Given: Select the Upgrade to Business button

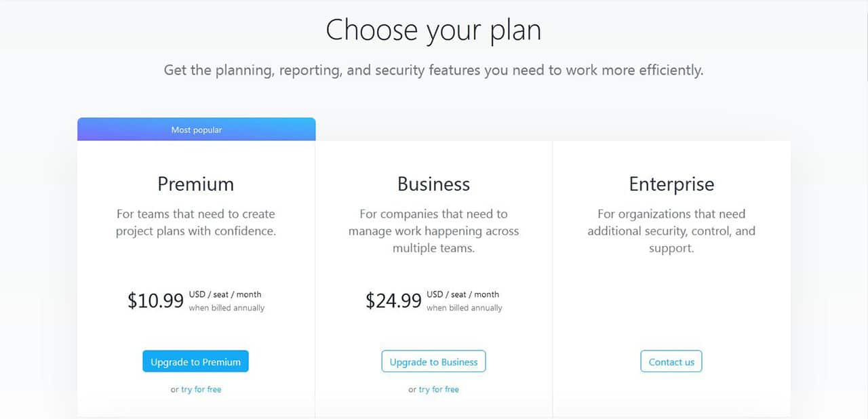Looking at the screenshot, I should tap(433, 361).
